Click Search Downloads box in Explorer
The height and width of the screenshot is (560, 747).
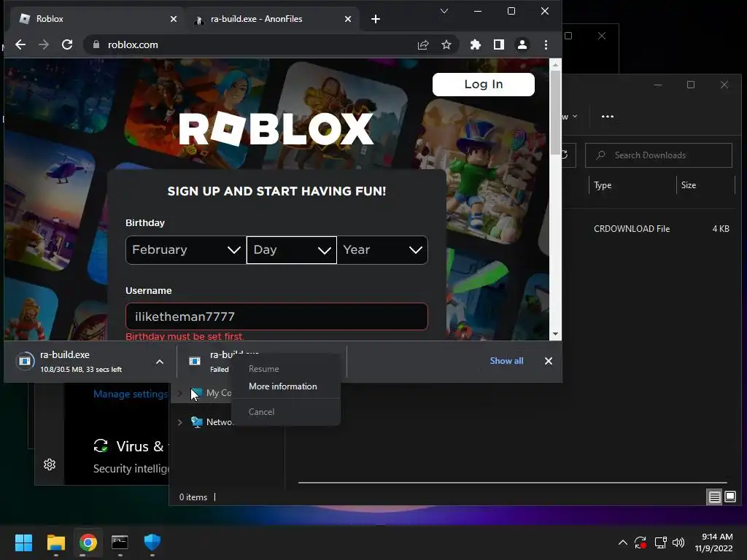659,155
